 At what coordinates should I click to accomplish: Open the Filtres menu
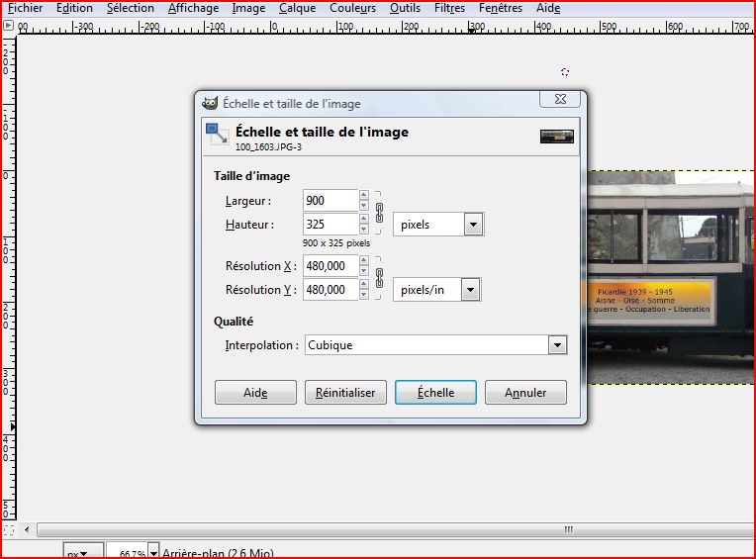click(449, 8)
